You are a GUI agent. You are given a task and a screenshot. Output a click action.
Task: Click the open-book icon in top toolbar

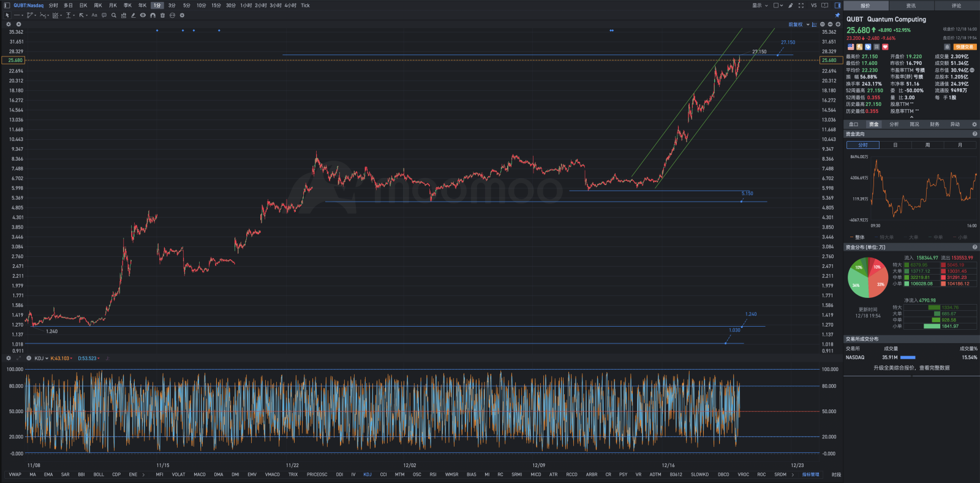pyautogui.click(x=824, y=6)
